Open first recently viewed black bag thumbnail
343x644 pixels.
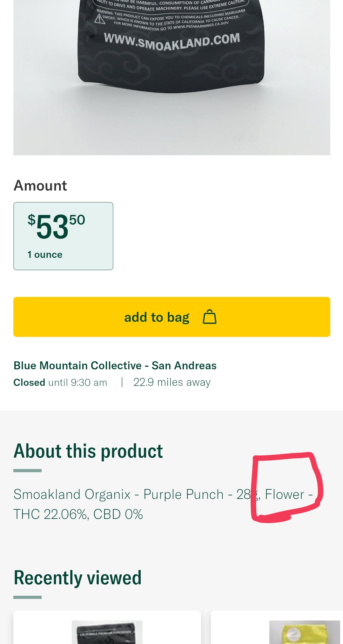click(x=107, y=631)
